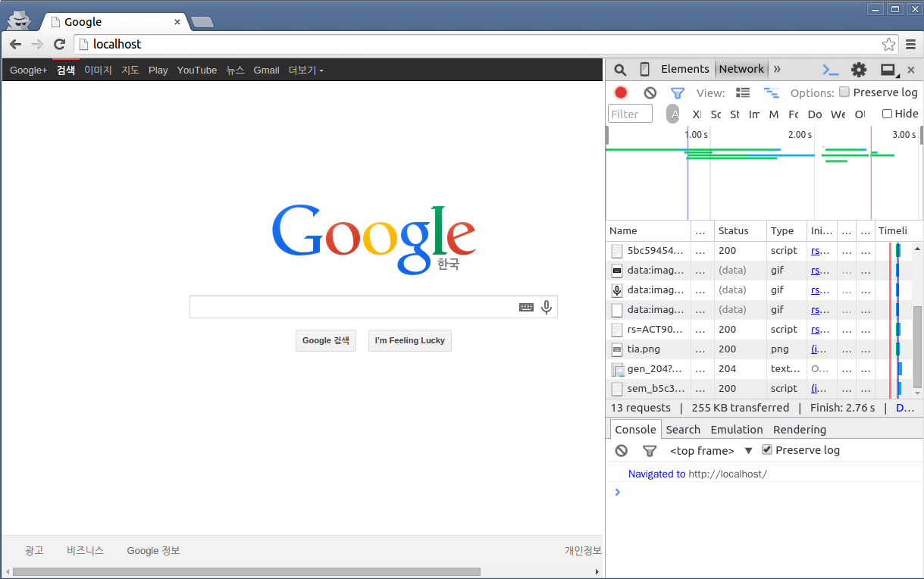Bookmark this page with the star
This screenshot has width=924, height=579.
(x=888, y=44)
